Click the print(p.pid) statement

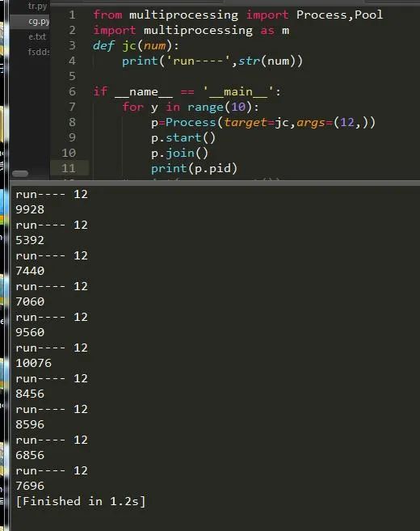pyautogui.click(x=194, y=168)
